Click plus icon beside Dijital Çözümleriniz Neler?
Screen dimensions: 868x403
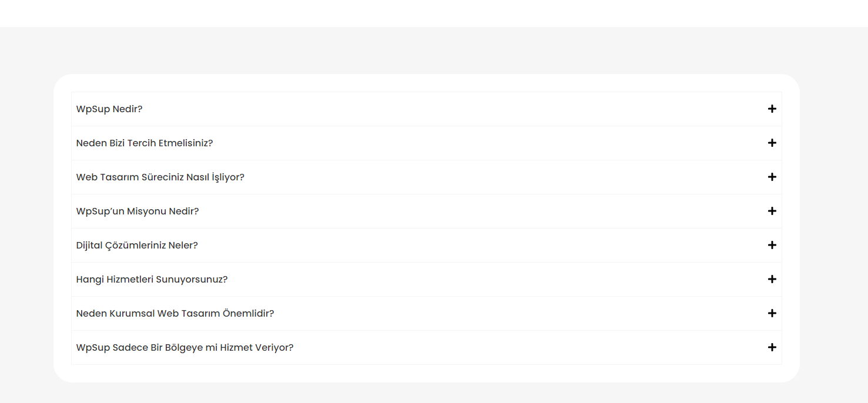click(x=772, y=245)
